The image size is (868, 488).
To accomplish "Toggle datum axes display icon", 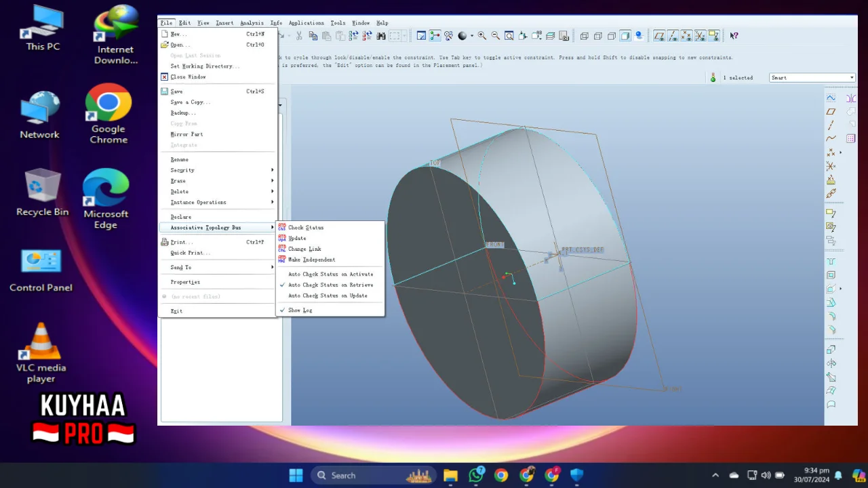I will tap(673, 35).
